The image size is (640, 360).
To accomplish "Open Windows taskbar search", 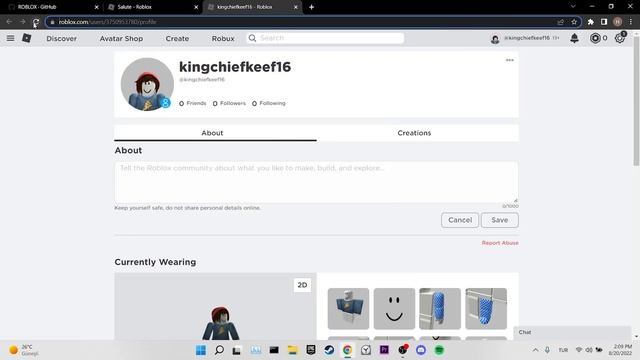I will tap(219, 350).
